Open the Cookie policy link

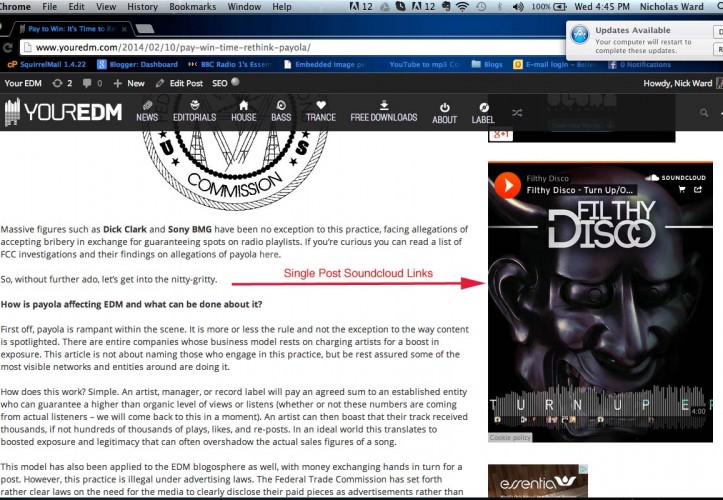click(x=509, y=438)
